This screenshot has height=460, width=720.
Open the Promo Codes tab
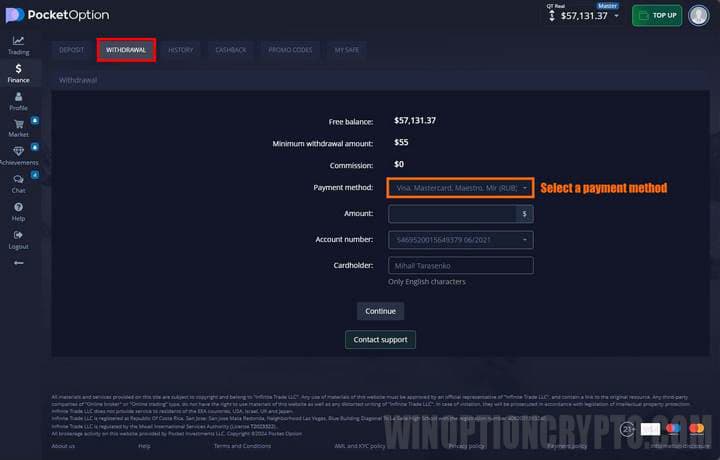[x=290, y=49]
